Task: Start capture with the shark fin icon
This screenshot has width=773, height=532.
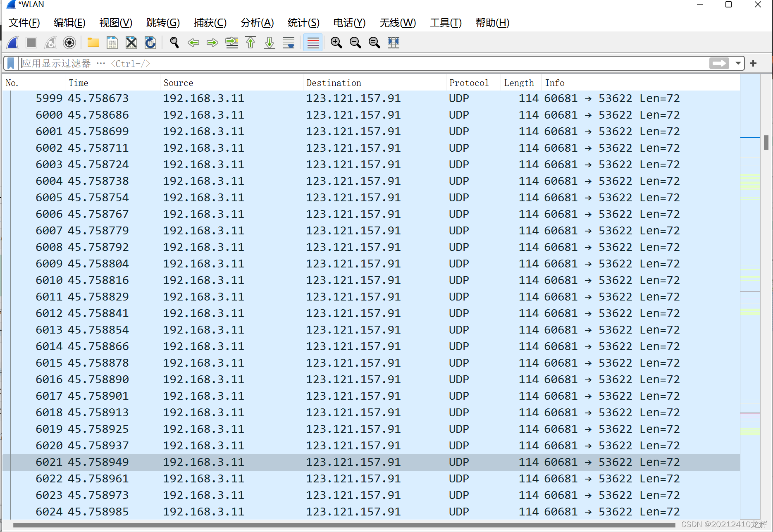Action: [x=13, y=43]
